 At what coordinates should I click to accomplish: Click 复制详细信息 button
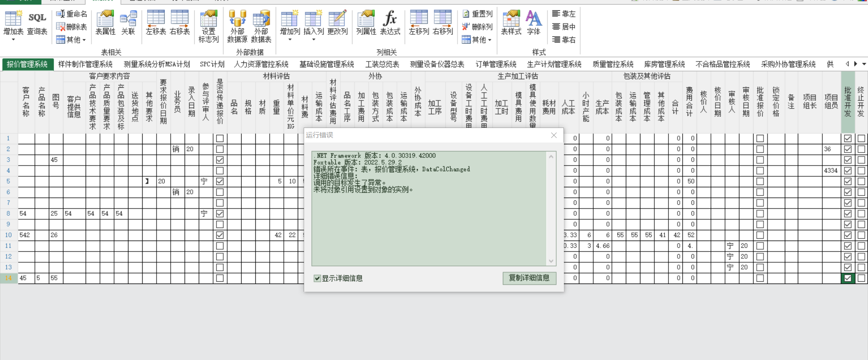point(529,278)
